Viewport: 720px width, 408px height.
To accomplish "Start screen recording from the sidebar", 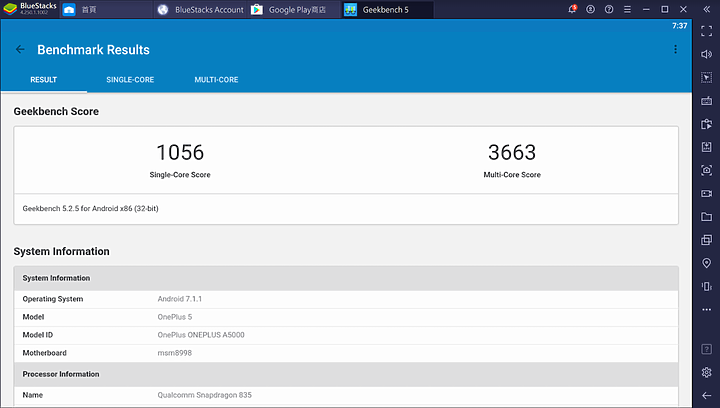I will coord(706,193).
